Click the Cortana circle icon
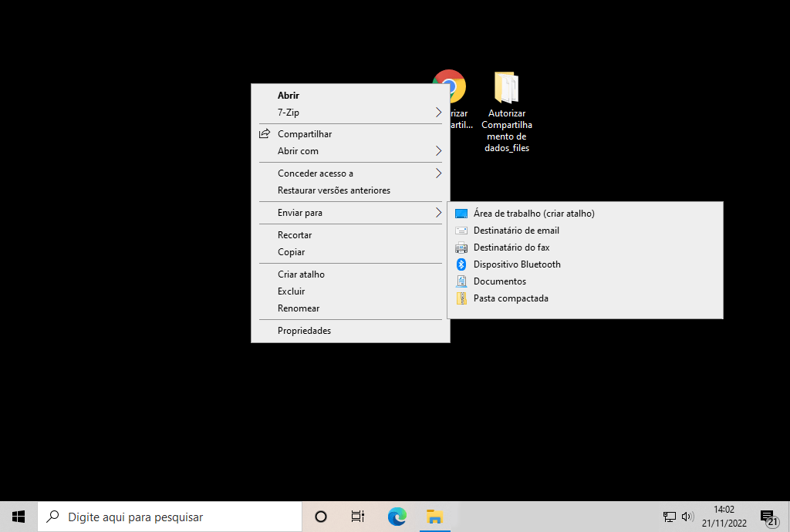 (x=321, y=517)
